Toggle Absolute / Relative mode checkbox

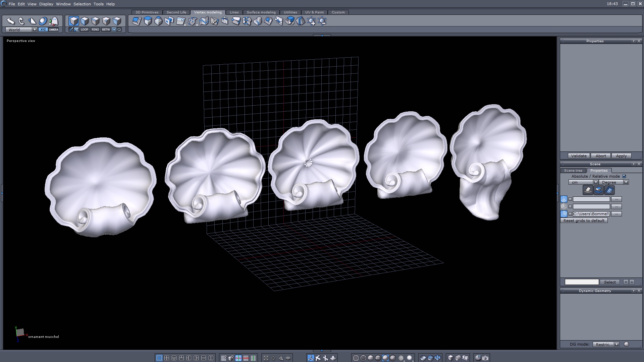coord(624,176)
